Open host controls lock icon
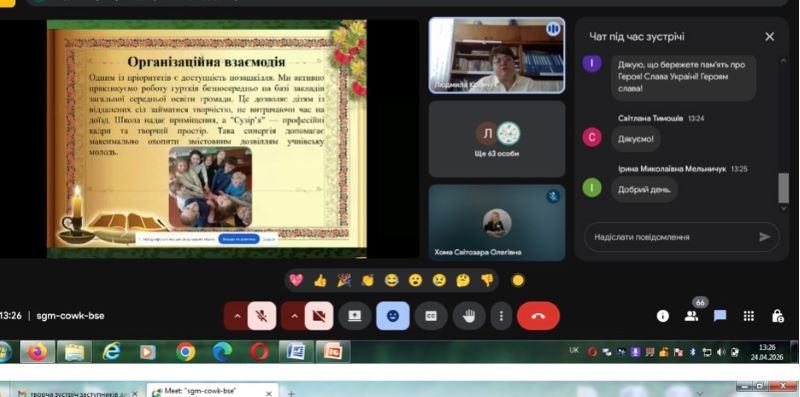 [777, 316]
